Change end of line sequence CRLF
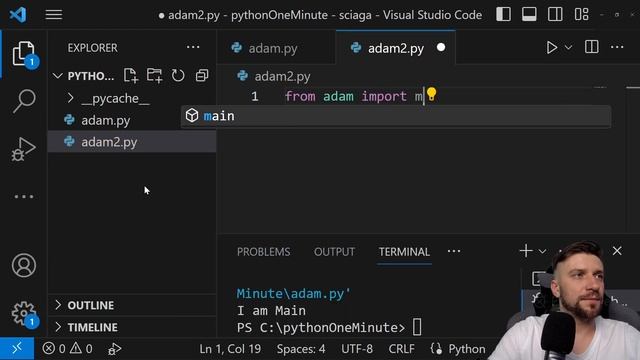640x360 pixels. tap(401, 349)
